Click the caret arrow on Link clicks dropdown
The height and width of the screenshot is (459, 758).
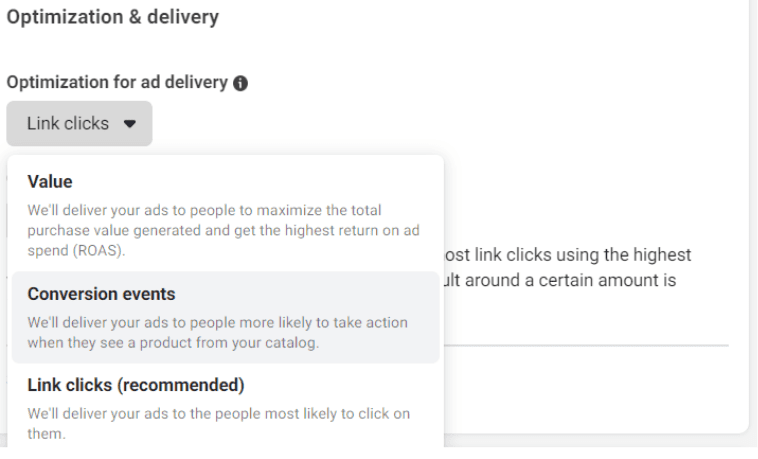130,124
